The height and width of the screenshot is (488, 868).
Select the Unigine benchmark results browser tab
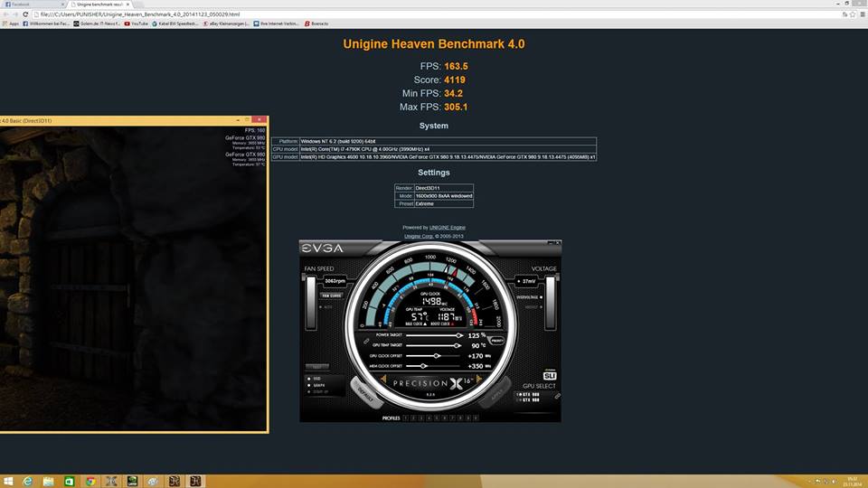coord(99,4)
